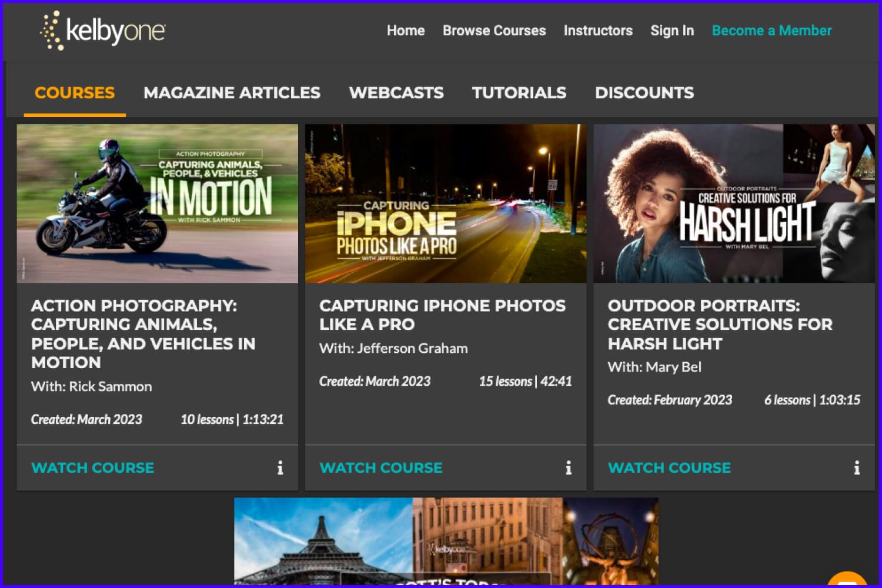This screenshot has height=588, width=882.
Task: Open the orange chat bubble icon
Action: coord(848,580)
